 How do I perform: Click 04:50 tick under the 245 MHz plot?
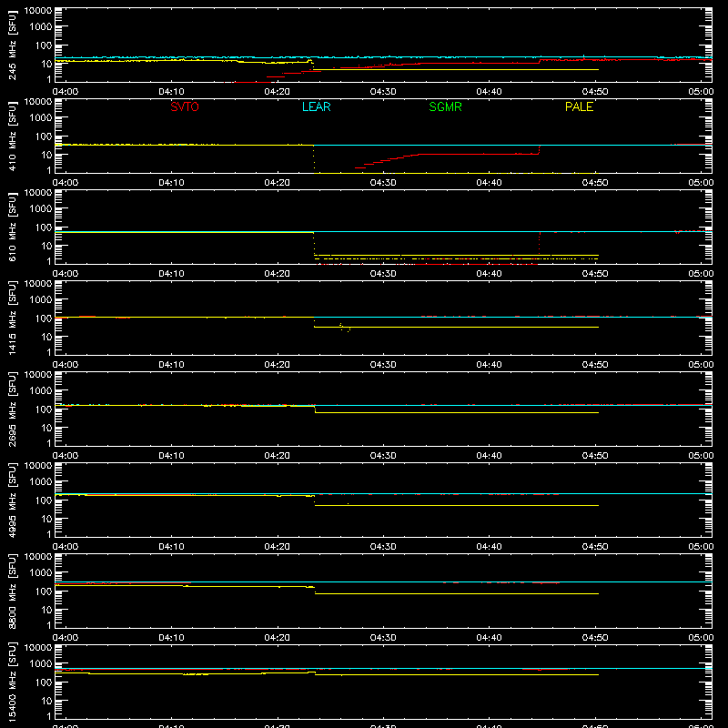click(595, 92)
